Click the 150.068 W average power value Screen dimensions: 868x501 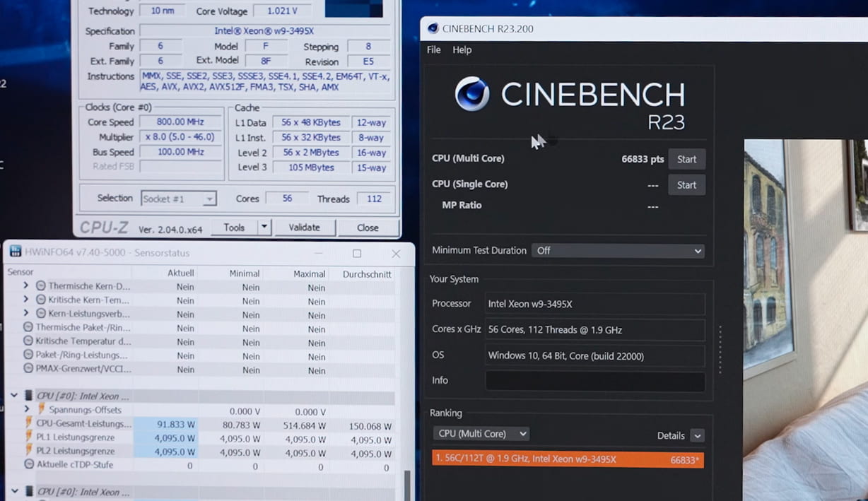[x=370, y=426]
